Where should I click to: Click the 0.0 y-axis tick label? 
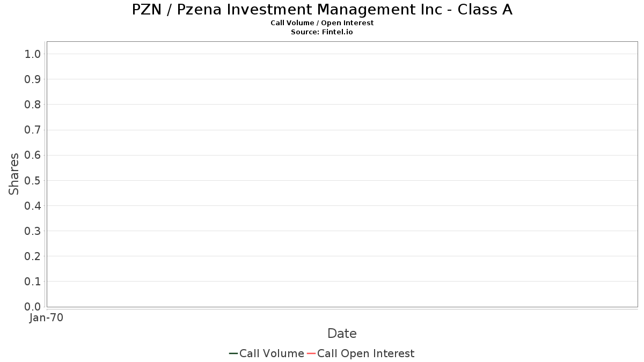coord(33,306)
